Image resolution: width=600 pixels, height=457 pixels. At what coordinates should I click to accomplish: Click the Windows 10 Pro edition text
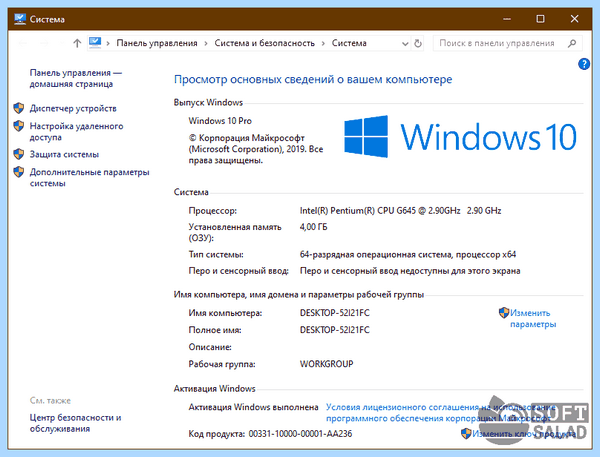click(220, 121)
